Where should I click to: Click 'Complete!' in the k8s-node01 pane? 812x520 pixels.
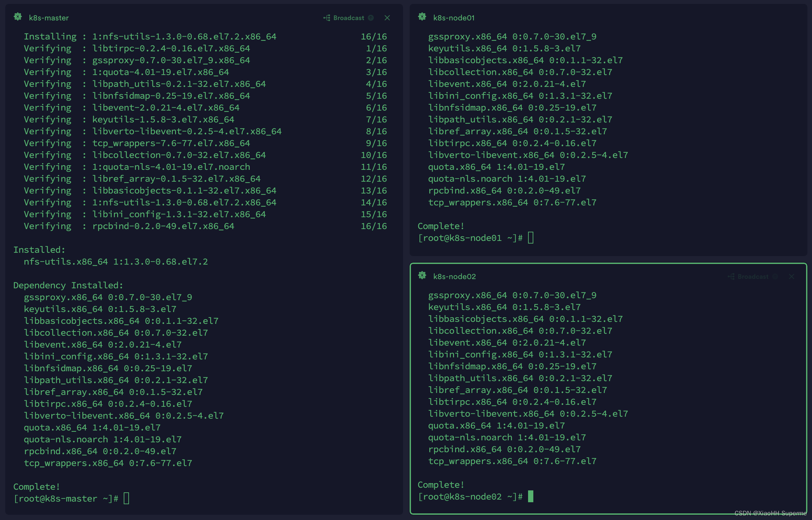(441, 226)
